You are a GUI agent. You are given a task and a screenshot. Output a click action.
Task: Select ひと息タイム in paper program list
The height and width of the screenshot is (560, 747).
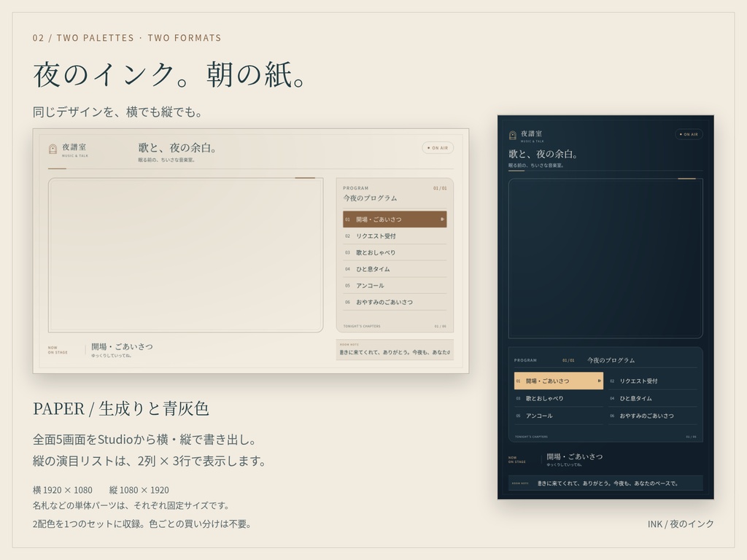point(395,269)
